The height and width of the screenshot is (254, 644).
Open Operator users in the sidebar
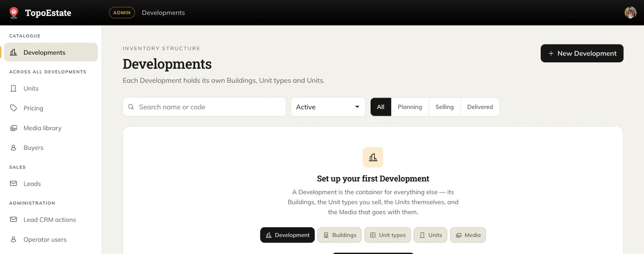(51, 239)
